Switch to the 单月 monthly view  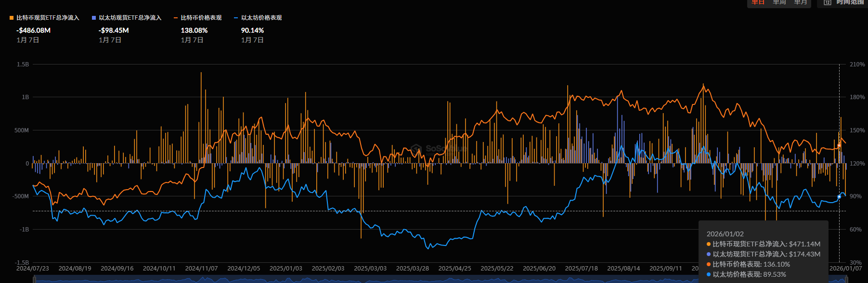click(x=801, y=2)
